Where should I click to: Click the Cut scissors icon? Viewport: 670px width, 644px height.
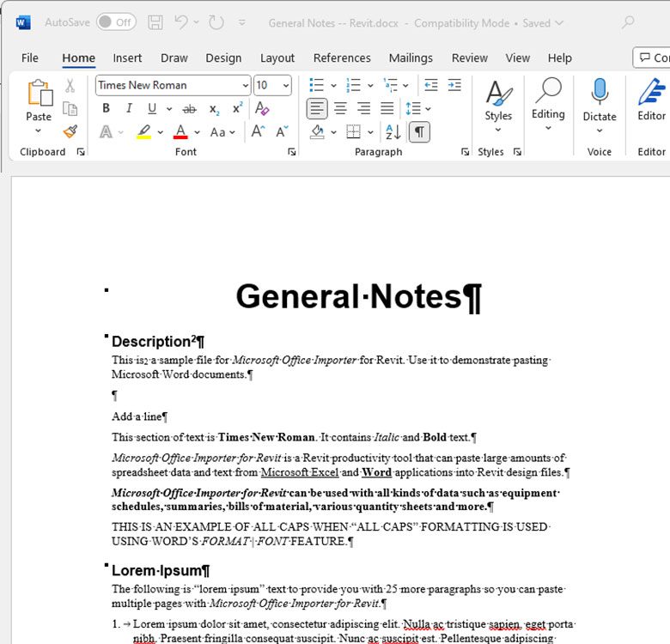pos(70,85)
